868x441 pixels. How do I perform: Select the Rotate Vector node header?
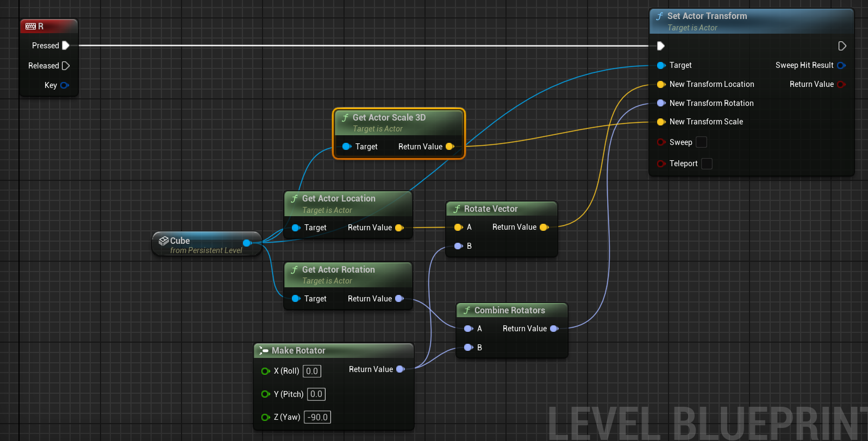coord(502,209)
